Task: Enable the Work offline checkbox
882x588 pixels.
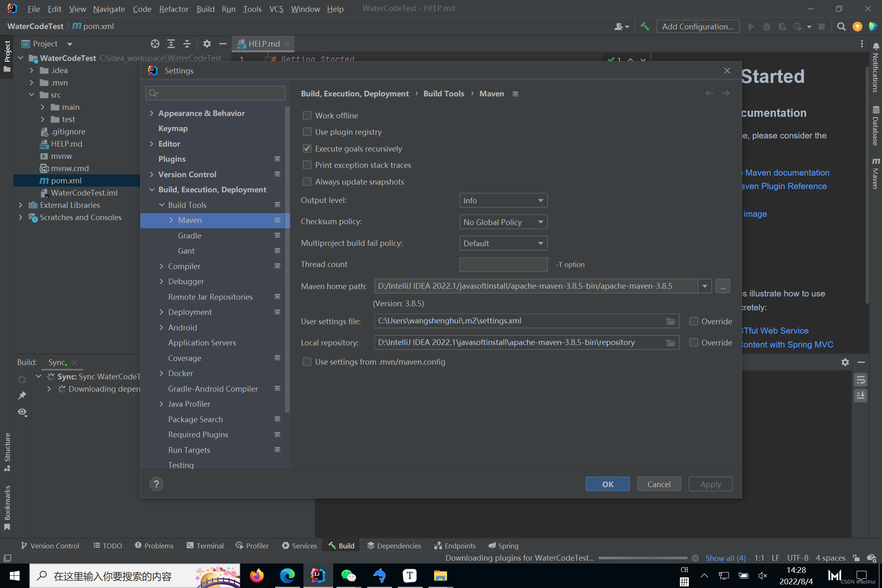Action: click(x=307, y=116)
